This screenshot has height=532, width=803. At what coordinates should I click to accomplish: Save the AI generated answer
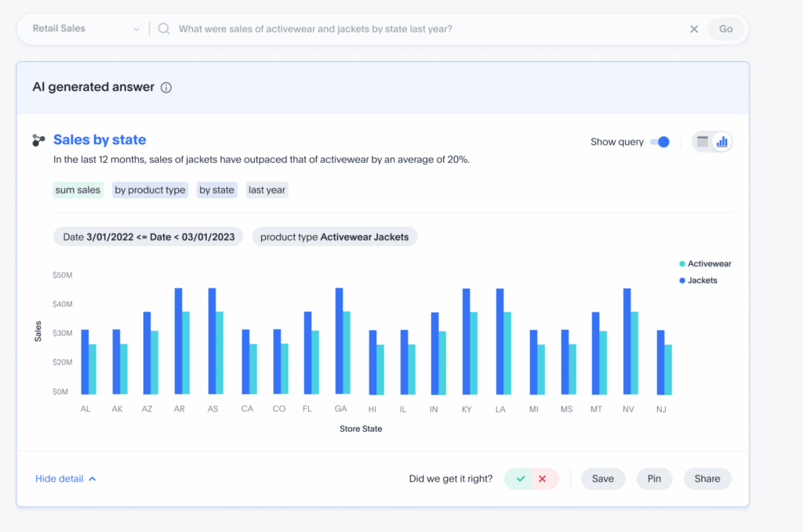602,478
